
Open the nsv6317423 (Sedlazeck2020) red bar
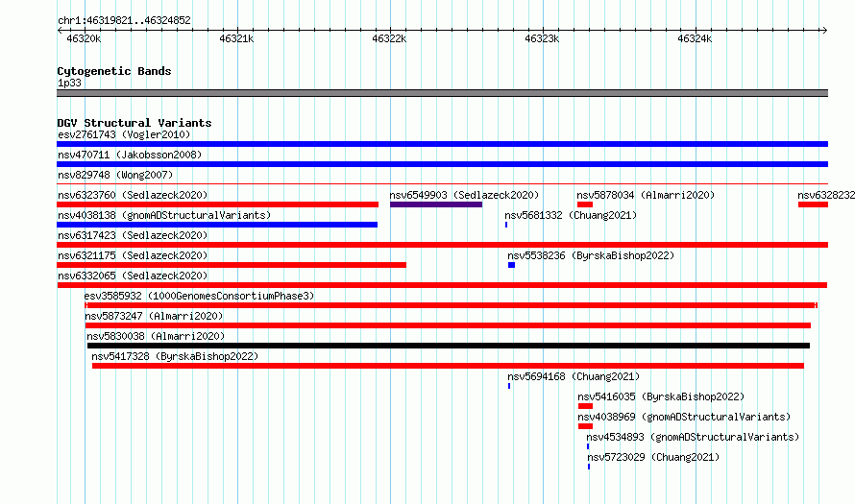[442, 245]
